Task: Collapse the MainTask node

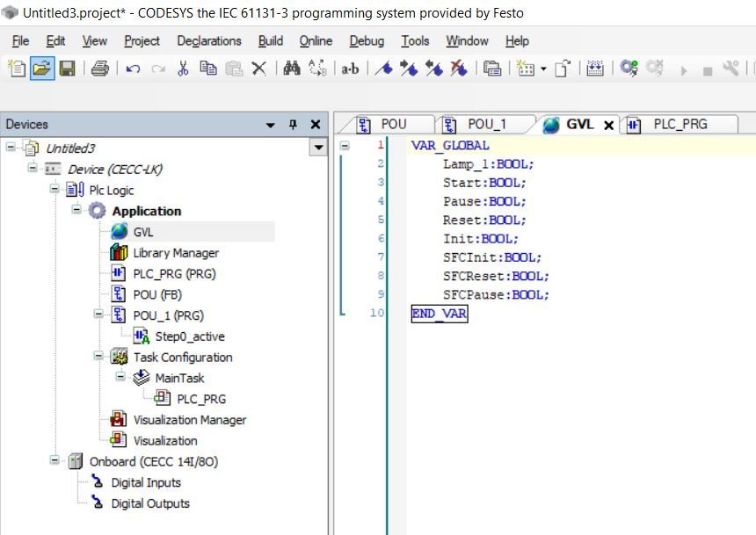Action: (120, 376)
